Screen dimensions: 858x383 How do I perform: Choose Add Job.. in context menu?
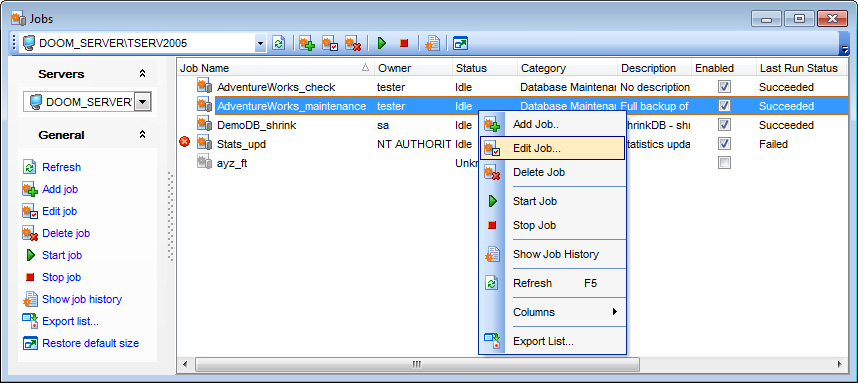(553, 125)
